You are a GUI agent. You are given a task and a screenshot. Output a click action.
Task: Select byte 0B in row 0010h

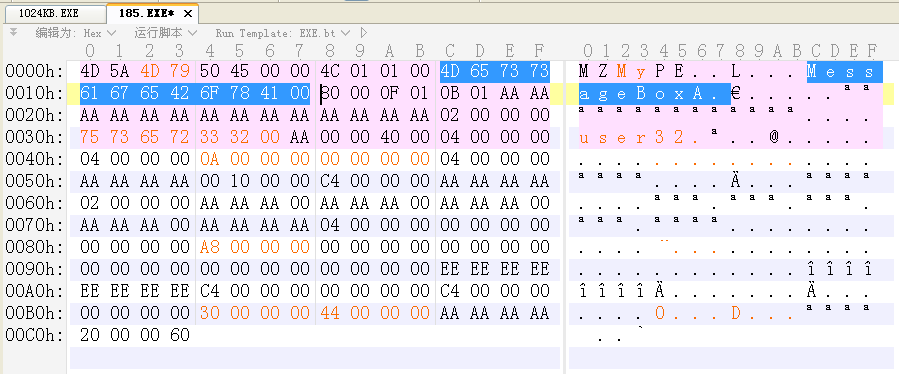point(450,93)
